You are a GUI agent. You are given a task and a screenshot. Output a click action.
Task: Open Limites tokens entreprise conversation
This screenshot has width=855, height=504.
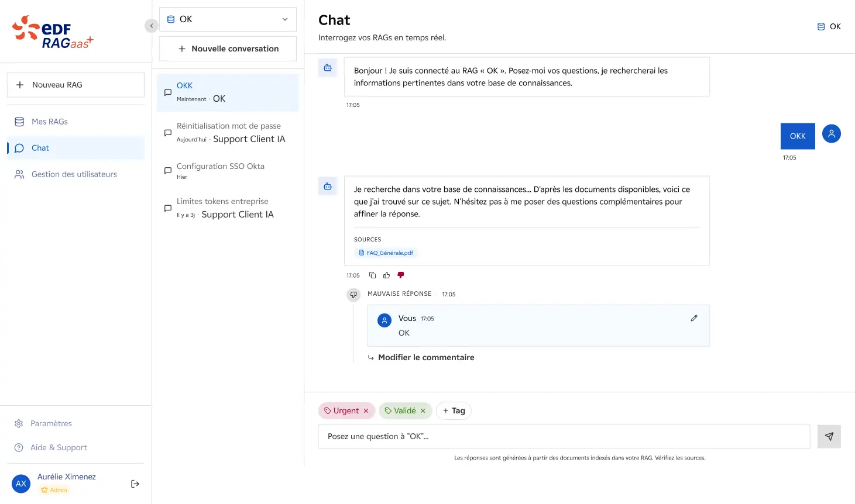tap(228, 208)
